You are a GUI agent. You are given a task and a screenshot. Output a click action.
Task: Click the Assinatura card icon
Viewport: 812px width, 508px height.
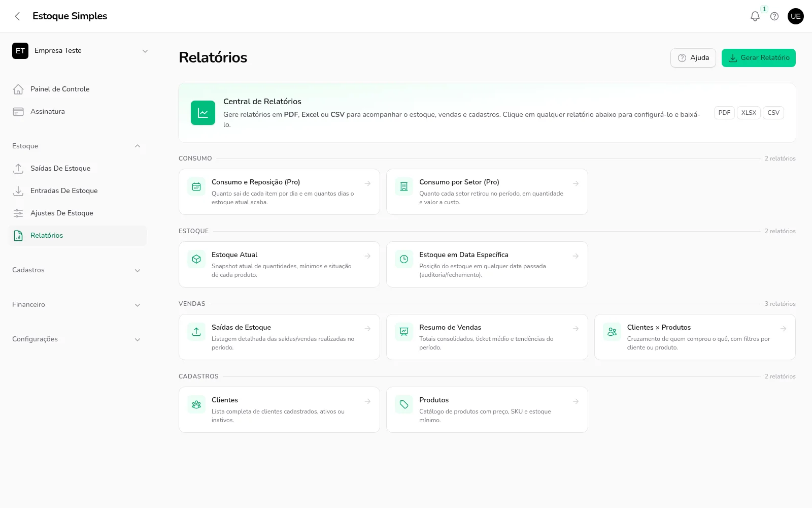coord(18,112)
